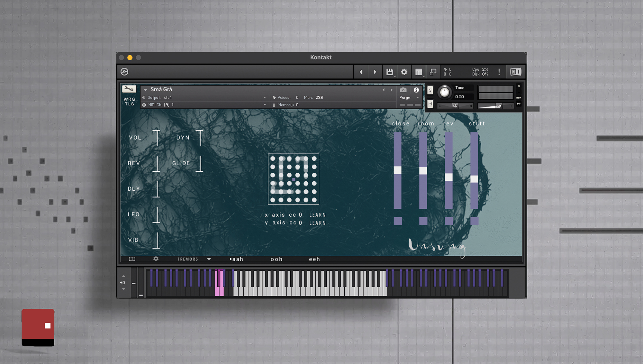Image resolution: width=643 pixels, height=364 pixels.
Task: Toggle the PV button
Action: point(519,104)
